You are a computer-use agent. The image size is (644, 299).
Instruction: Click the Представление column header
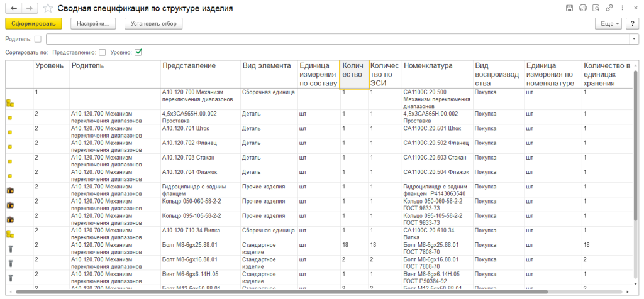pyautogui.click(x=189, y=66)
